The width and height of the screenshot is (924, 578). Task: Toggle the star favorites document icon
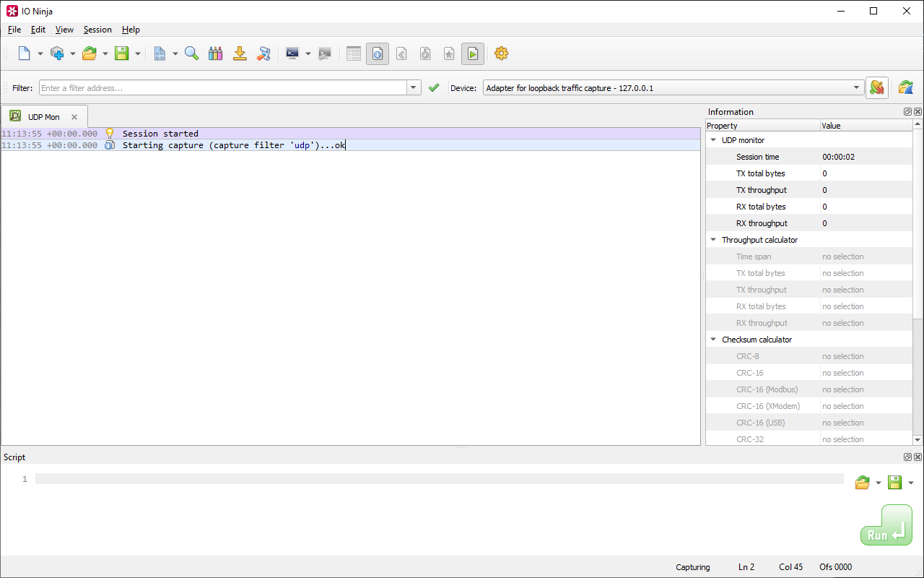[x=449, y=53]
